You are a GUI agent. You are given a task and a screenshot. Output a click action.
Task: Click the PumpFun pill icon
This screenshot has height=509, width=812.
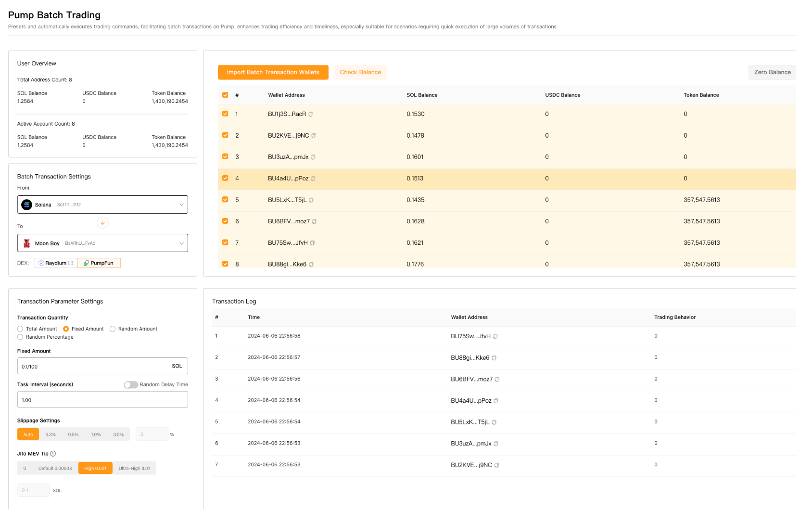pos(86,263)
